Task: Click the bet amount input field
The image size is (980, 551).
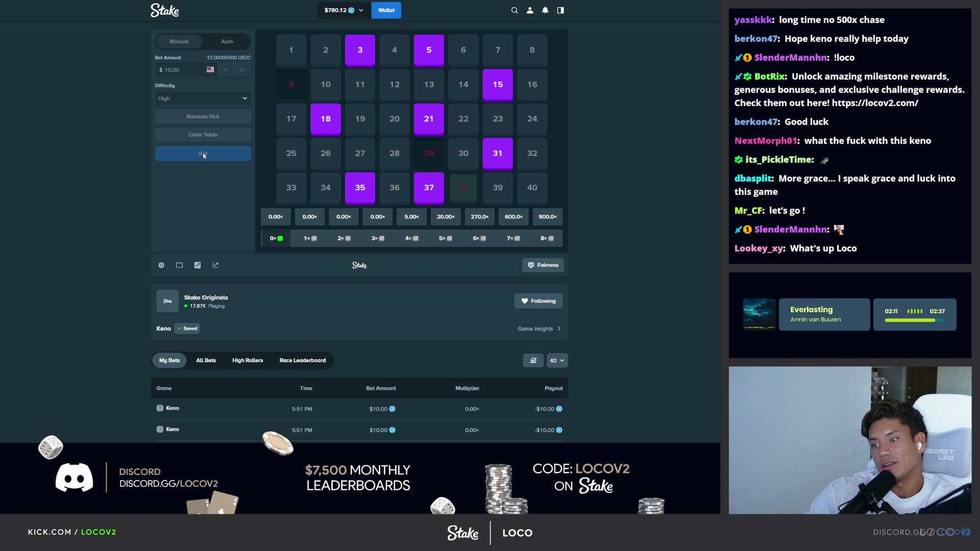Action: [186, 70]
